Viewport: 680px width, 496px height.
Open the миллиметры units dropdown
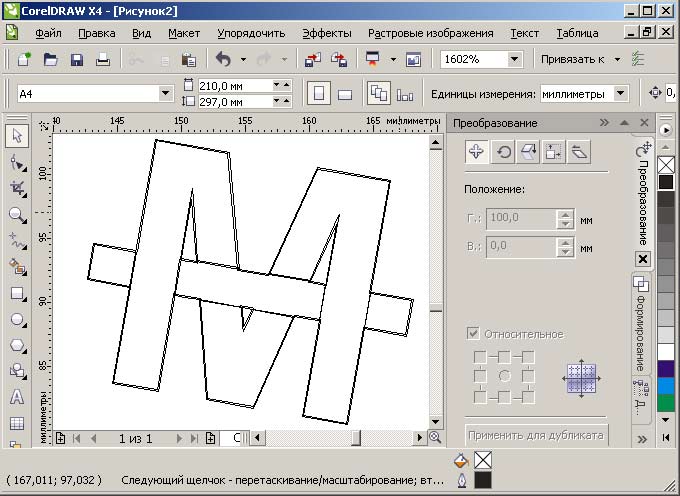[621, 94]
